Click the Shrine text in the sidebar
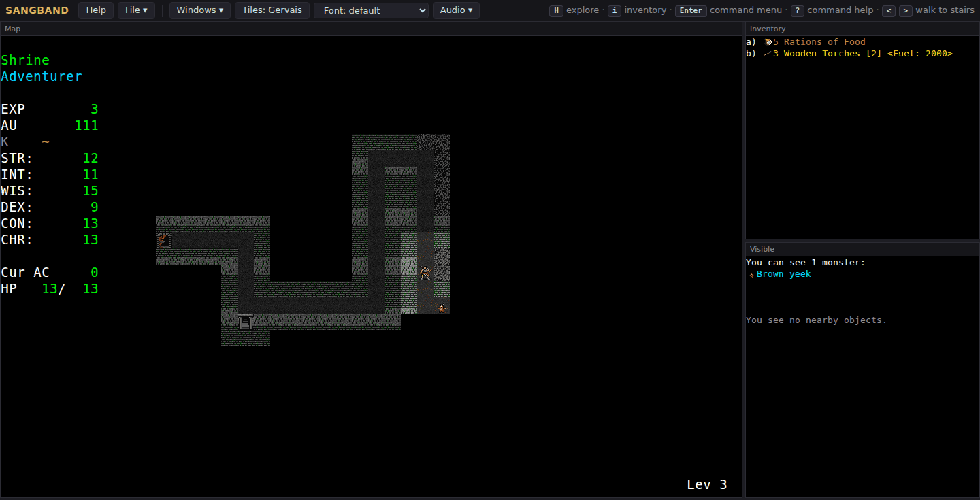Image resolution: width=980 pixels, height=500 pixels. (x=25, y=60)
